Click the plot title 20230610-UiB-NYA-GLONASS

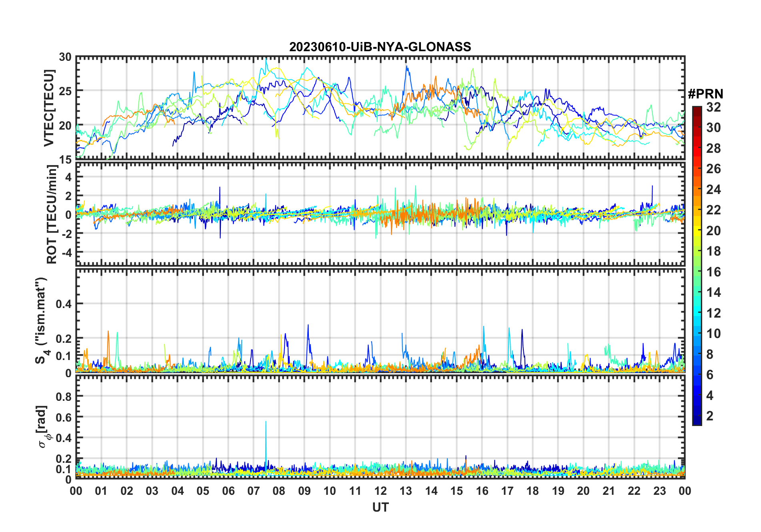pyautogui.click(x=380, y=47)
